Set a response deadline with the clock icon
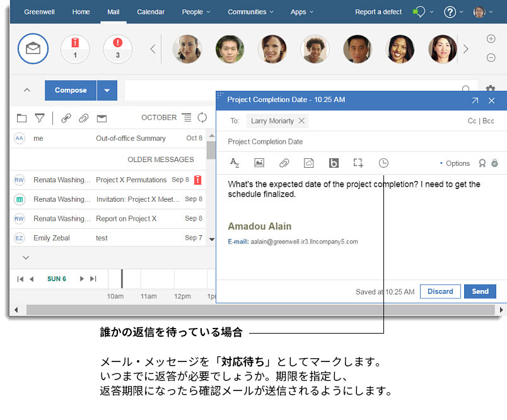Viewport: 507px width, 420px height. click(x=383, y=163)
